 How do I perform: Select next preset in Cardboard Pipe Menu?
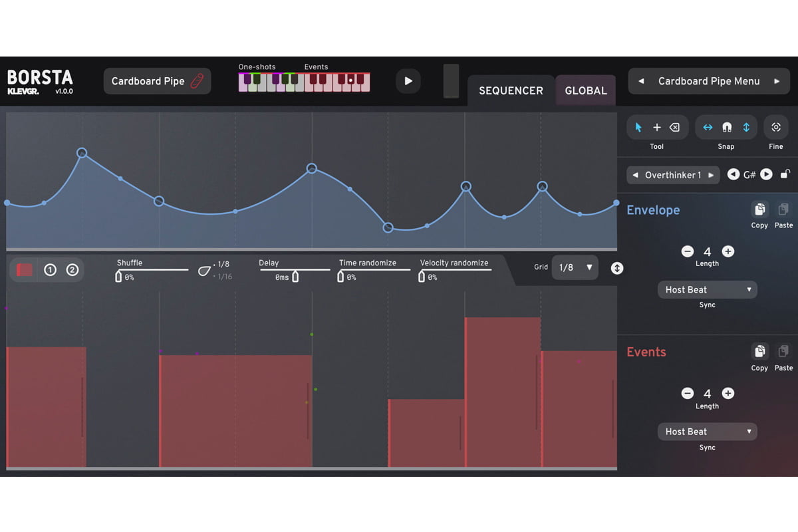777,81
